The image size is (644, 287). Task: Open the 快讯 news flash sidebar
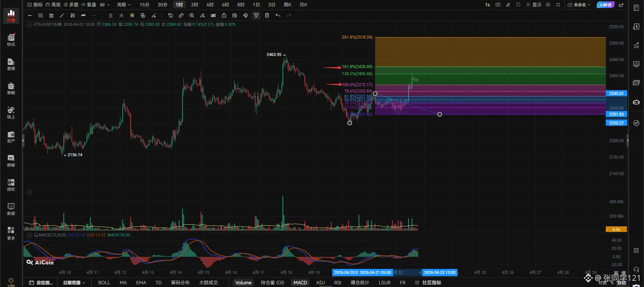[11, 40]
